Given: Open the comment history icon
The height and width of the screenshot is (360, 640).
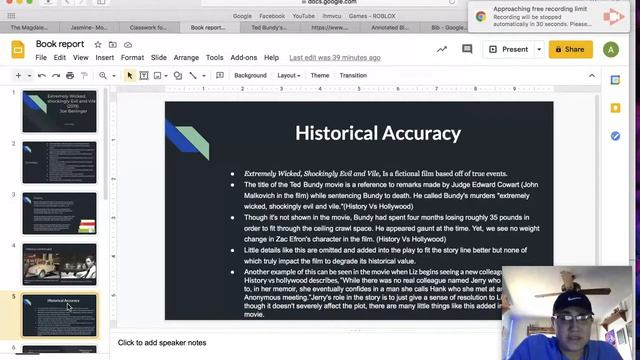Looking at the screenshot, I should pos(467,49).
